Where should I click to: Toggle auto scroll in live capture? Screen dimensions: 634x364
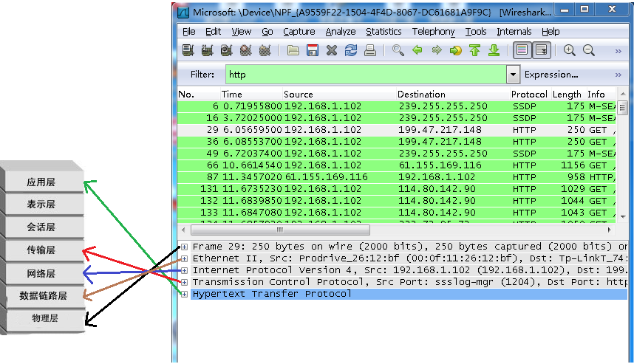(542, 50)
